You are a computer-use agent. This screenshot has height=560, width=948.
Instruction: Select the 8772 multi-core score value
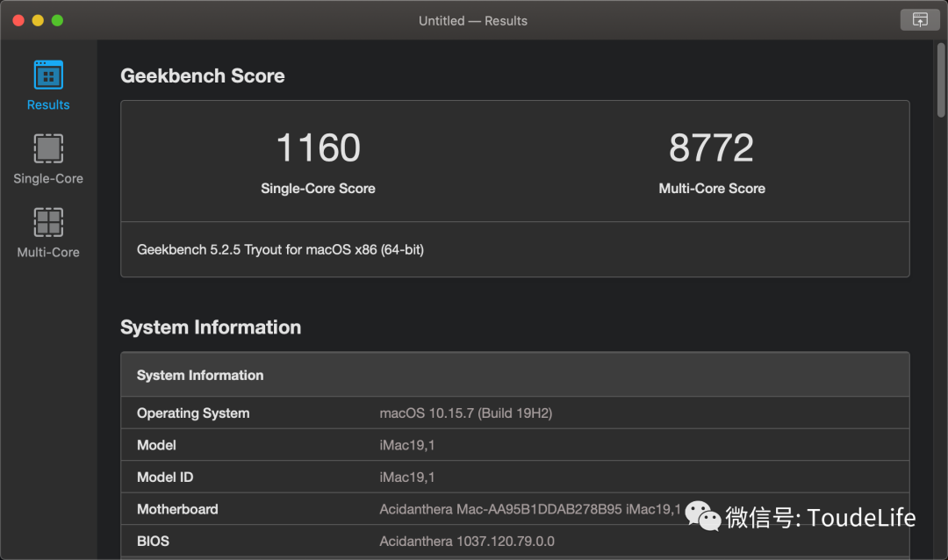point(712,147)
